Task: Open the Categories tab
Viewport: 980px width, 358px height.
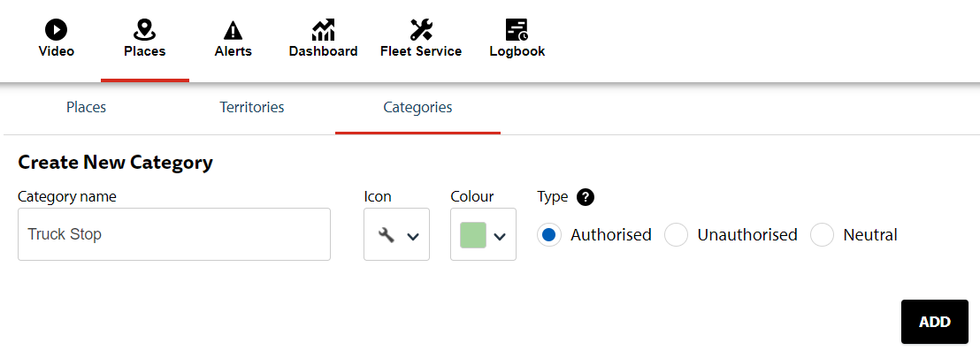Action: 417,108
